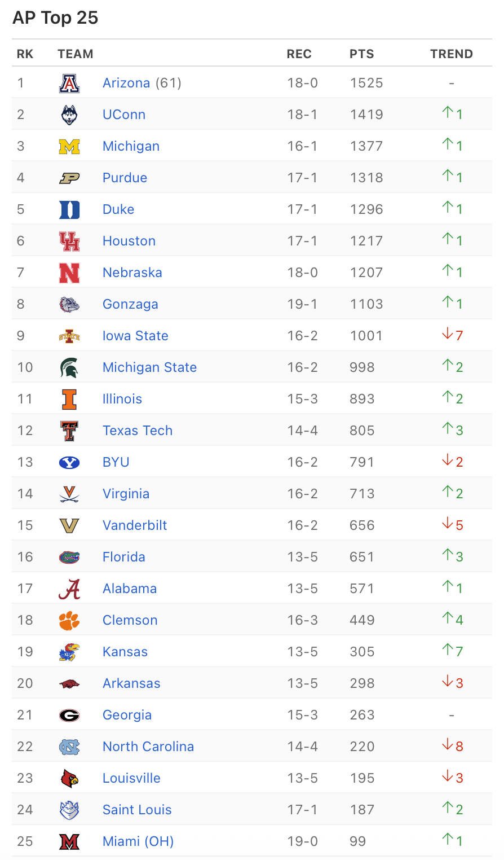Visit the North Carolina team page
Viewport: 504px width, 860px height.
click(x=148, y=747)
